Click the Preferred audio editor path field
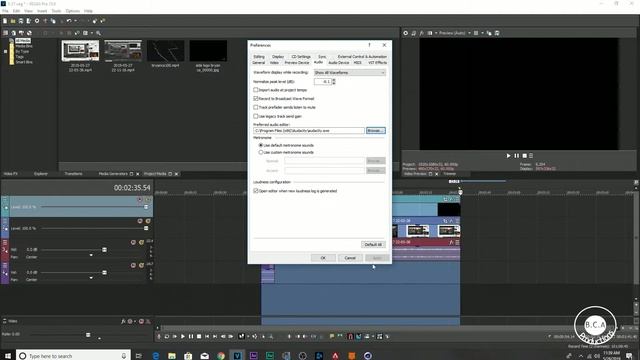The width and height of the screenshot is (640, 360). (x=309, y=131)
